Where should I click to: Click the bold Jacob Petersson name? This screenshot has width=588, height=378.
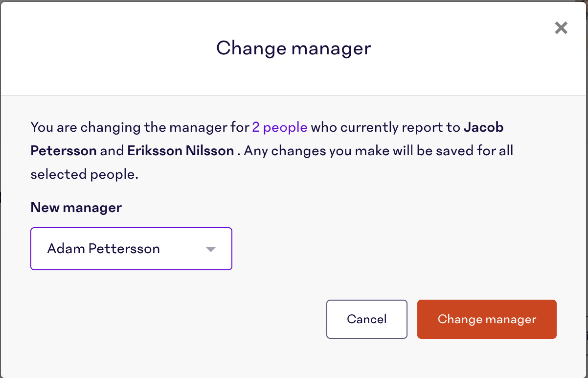(x=483, y=127)
